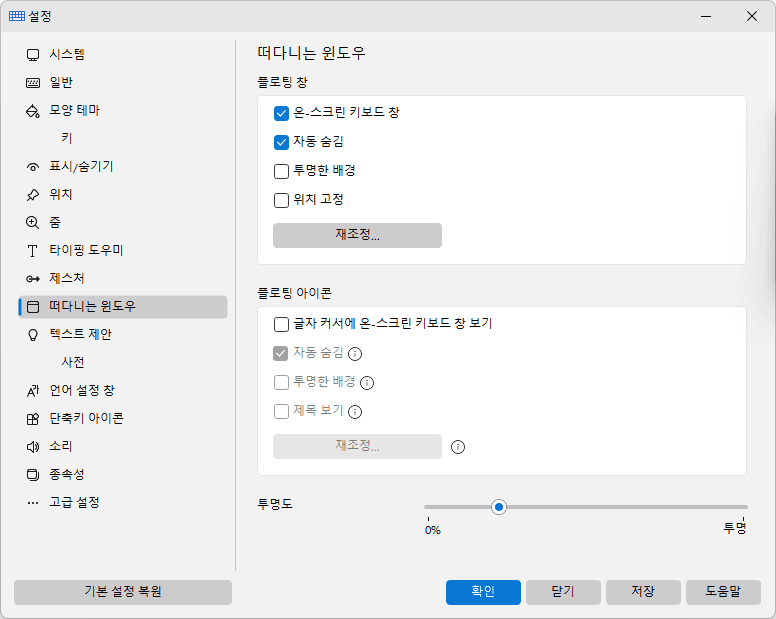The image size is (776, 619).
Task: Open 표시/숨기기 settings page
Action: pyautogui.click(x=123, y=167)
